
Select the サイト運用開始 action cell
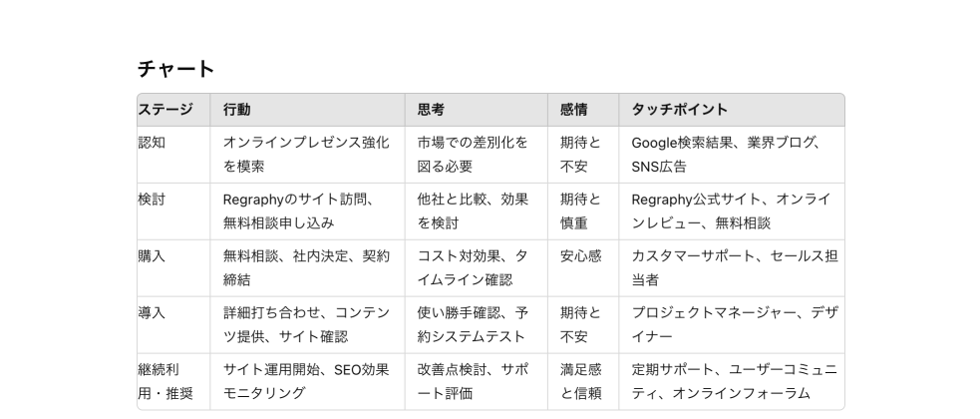(307, 381)
